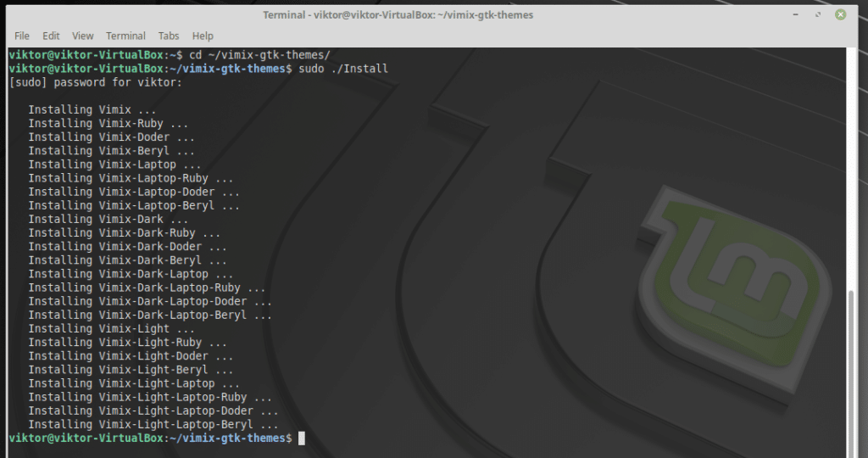Click the 'Installing Vimix-Doder ...' line
Viewport: 868px width, 458px height.
tap(111, 137)
